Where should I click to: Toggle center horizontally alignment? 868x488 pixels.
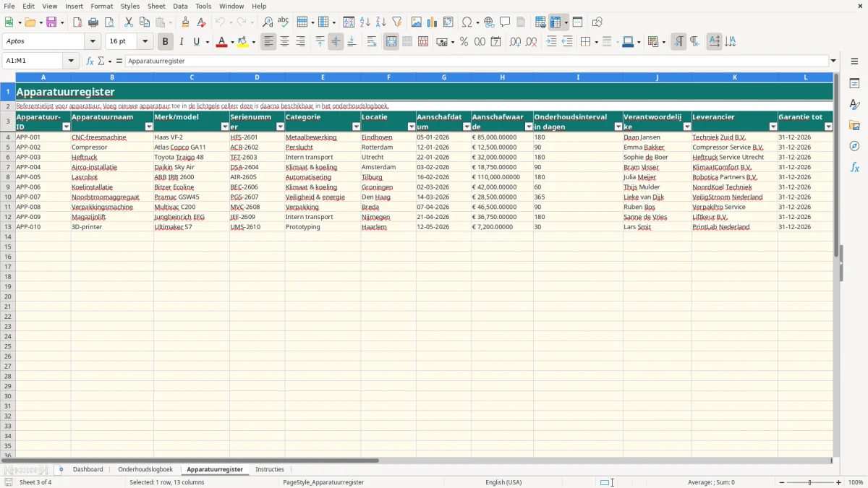click(x=284, y=42)
